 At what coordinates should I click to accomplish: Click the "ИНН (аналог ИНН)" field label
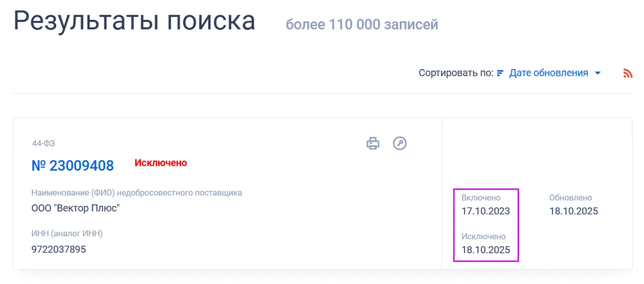tap(67, 234)
